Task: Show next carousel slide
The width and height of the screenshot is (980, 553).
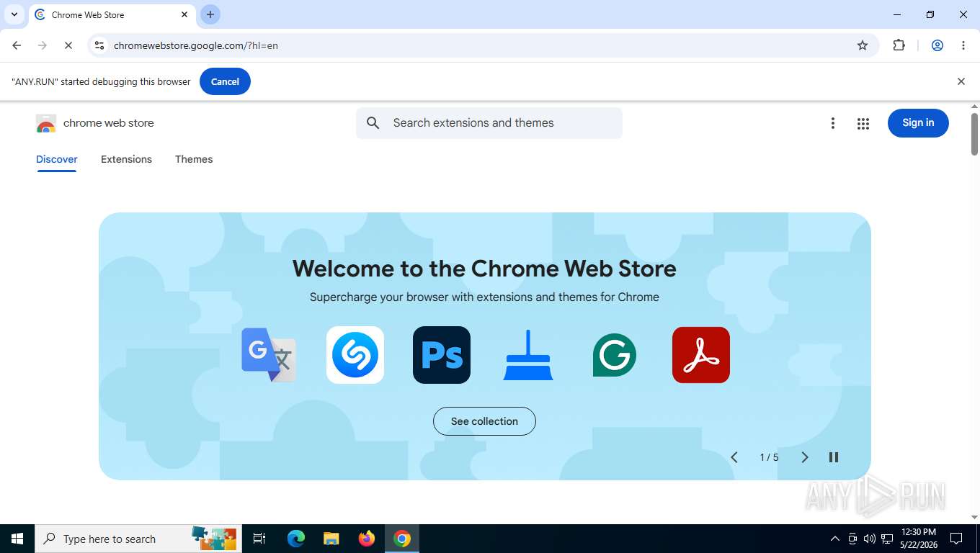Action: pyautogui.click(x=805, y=457)
